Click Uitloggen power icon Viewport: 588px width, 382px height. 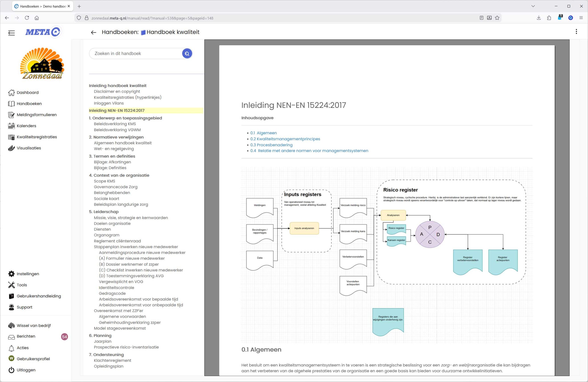coord(11,370)
